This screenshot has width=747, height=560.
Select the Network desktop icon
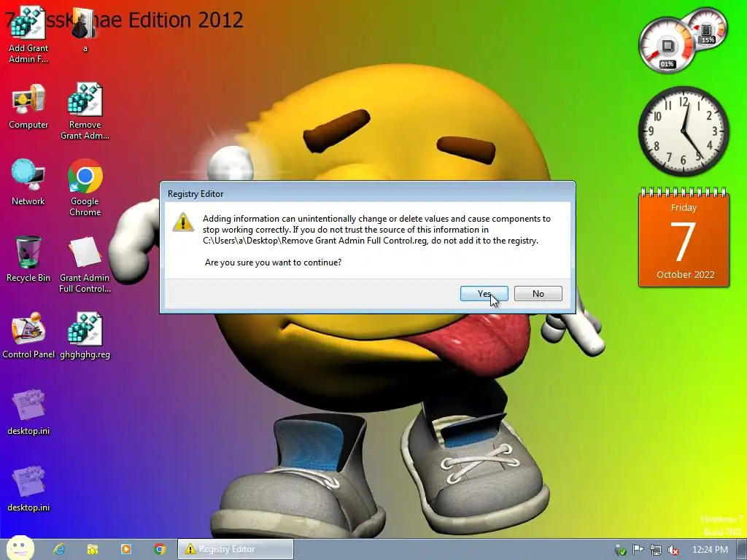point(28,182)
